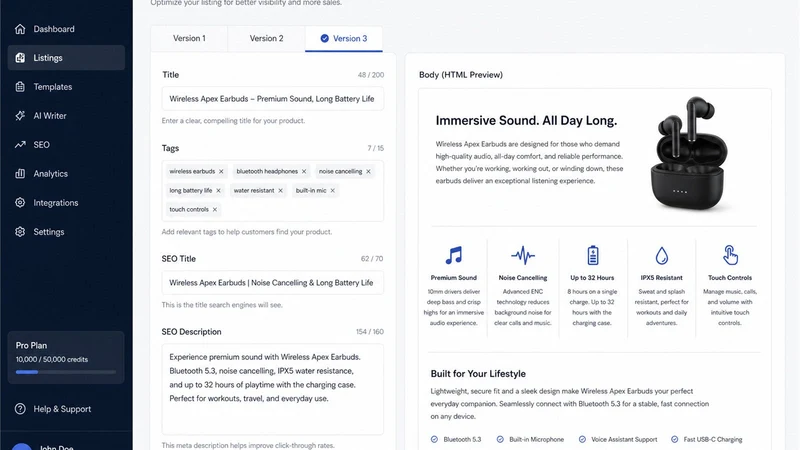Click the Noise Cancelling waveform icon

click(523, 255)
